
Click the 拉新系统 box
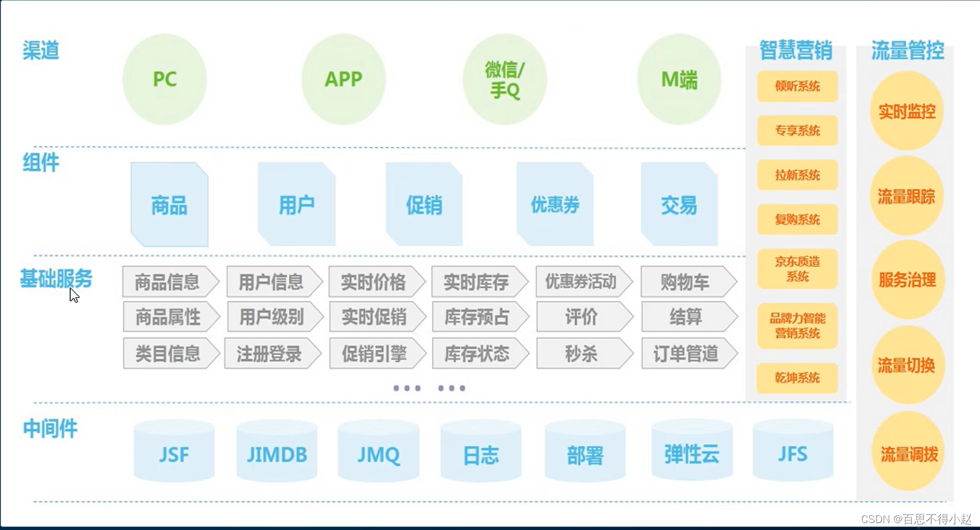point(798,175)
